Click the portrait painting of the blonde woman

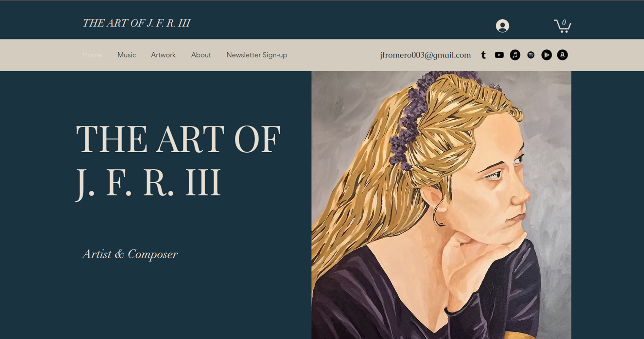pos(441,205)
